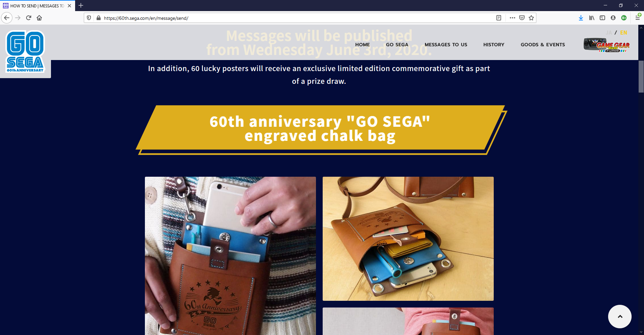Click the browser Back arrow button
Viewport: 644px width, 335px height.
point(7,18)
